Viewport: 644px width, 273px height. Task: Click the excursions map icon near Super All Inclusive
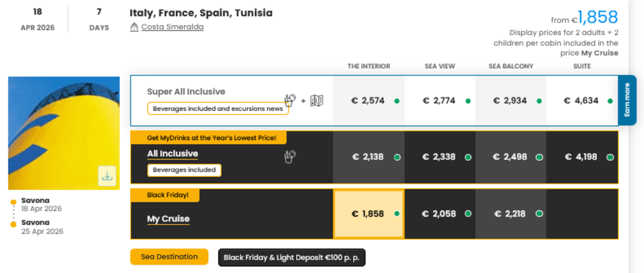[317, 101]
